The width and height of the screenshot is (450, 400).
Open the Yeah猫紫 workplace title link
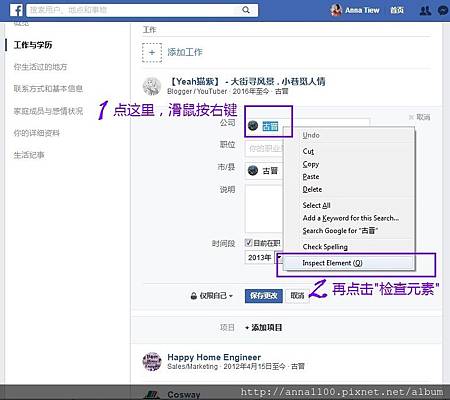pos(246,81)
